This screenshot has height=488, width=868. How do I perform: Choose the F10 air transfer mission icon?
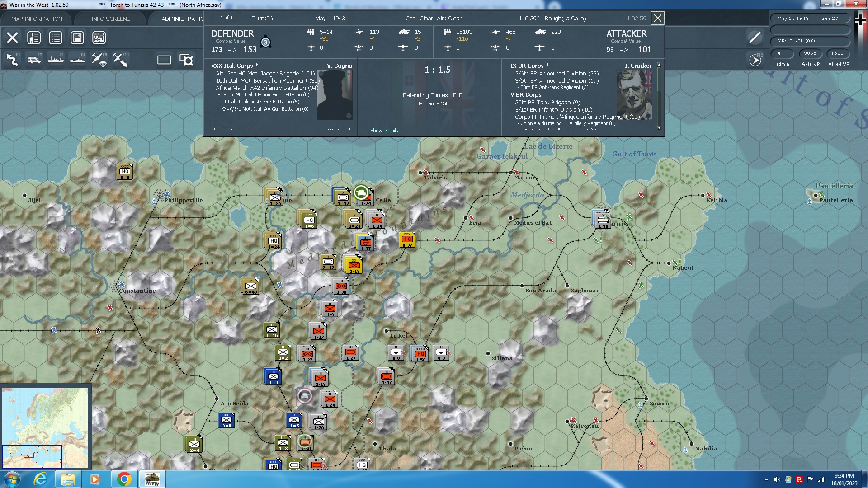click(x=120, y=59)
